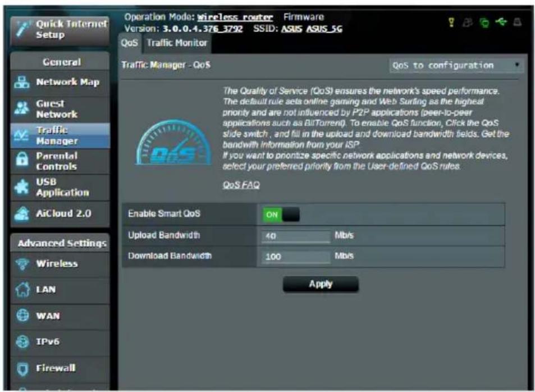Image resolution: width=535 pixels, height=392 pixels.
Task: Open LAN settings house icon
Action: (22, 290)
